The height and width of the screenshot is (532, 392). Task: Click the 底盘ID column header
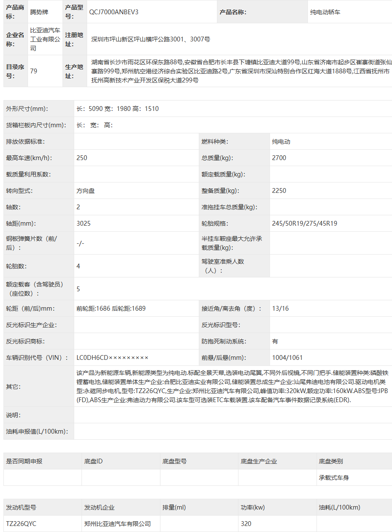tap(94, 461)
